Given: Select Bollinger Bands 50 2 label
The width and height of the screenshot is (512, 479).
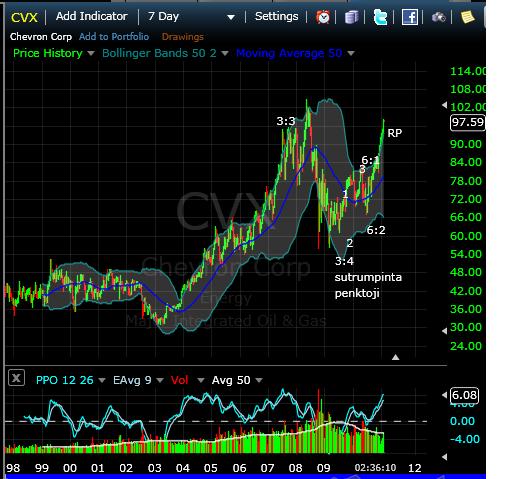Looking at the screenshot, I should coord(159,53).
